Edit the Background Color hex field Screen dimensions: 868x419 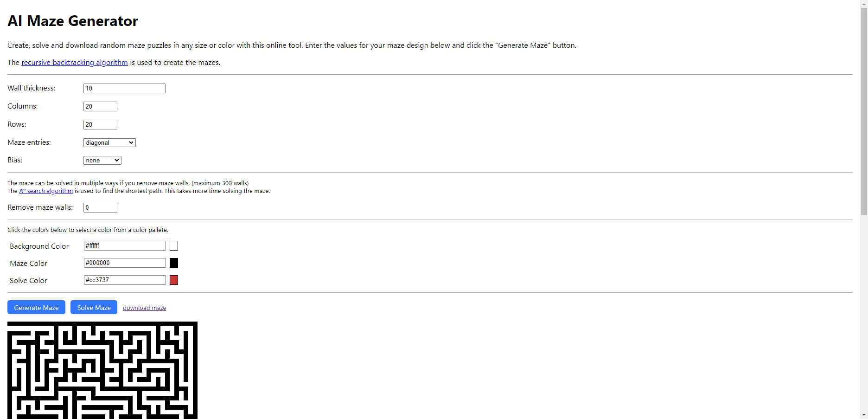[125, 246]
